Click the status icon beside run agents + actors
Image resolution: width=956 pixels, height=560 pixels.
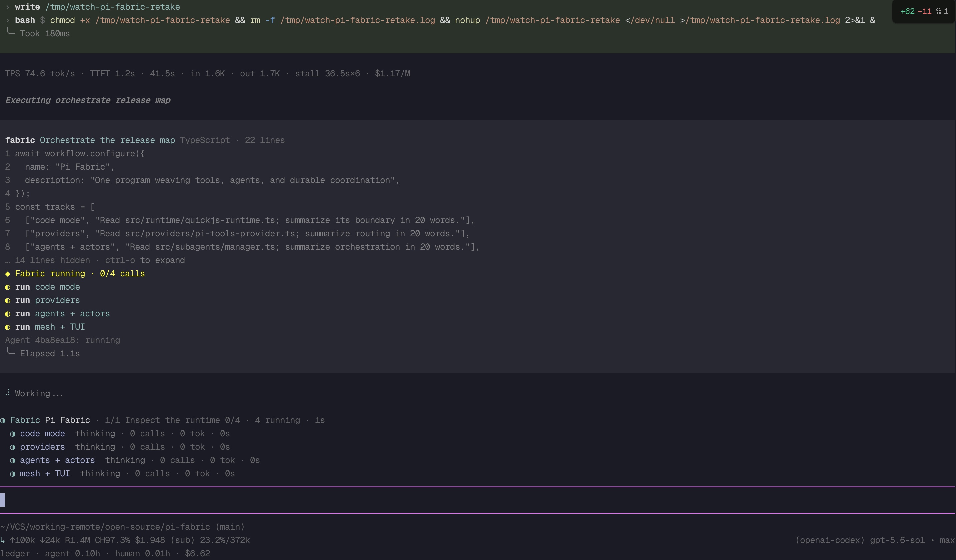point(8,314)
